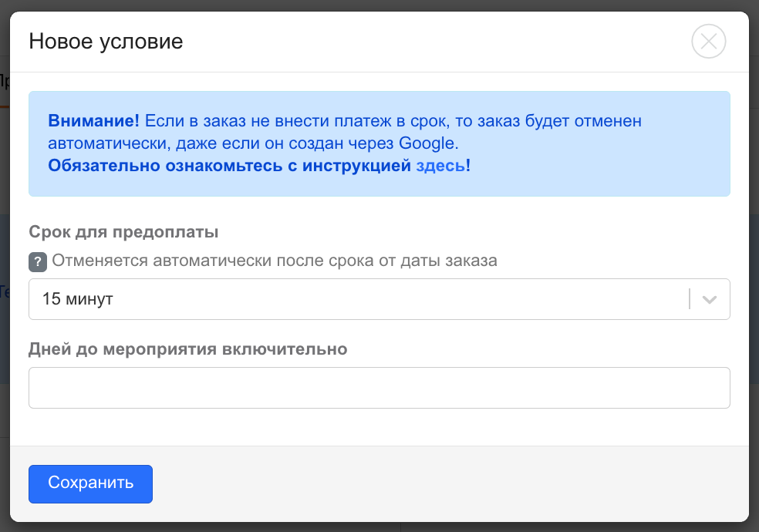Click the vertical separator inside the dropdown
Image resolution: width=759 pixels, height=532 pixels.
690,299
